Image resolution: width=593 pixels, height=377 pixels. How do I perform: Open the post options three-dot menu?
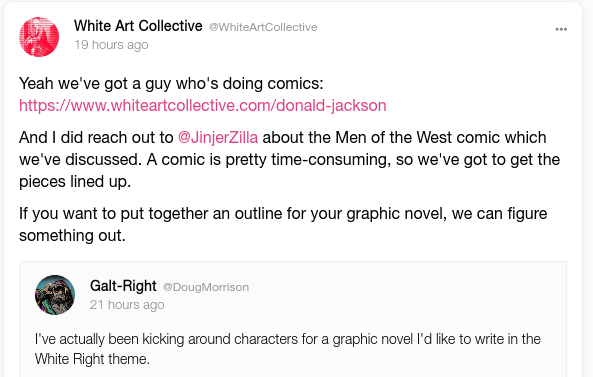[x=561, y=29]
